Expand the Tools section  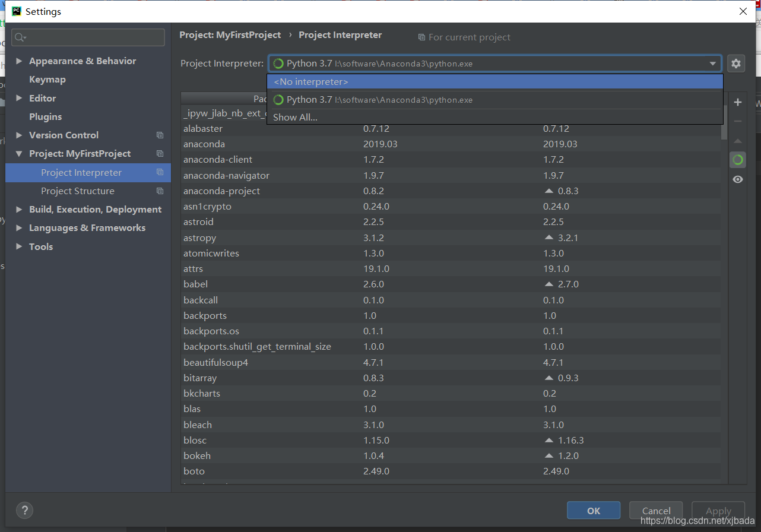[x=19, y=246]
